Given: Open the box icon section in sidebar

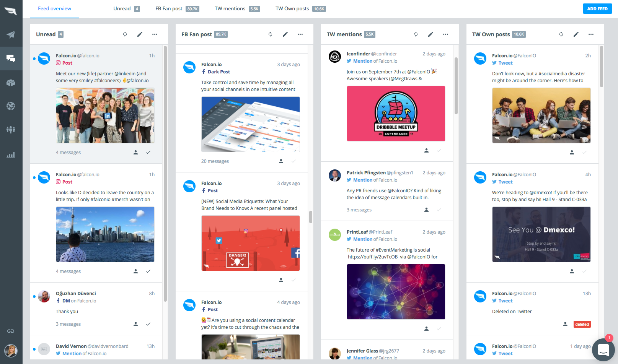Looking at the screenshot, I should 11,83.
